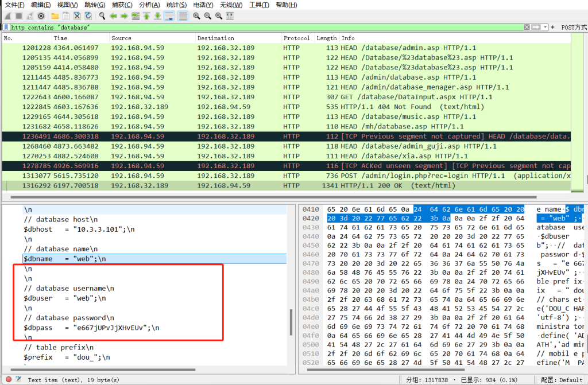The width and height of the screenshot is (588, 385).
Task: Sort by the Length column header
Action: pos(327,38)
